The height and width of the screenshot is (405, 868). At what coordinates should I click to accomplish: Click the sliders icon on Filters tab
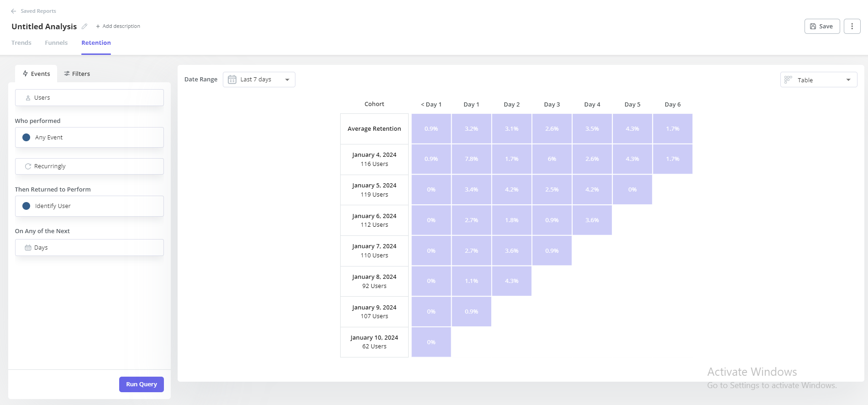coord(67,74)
